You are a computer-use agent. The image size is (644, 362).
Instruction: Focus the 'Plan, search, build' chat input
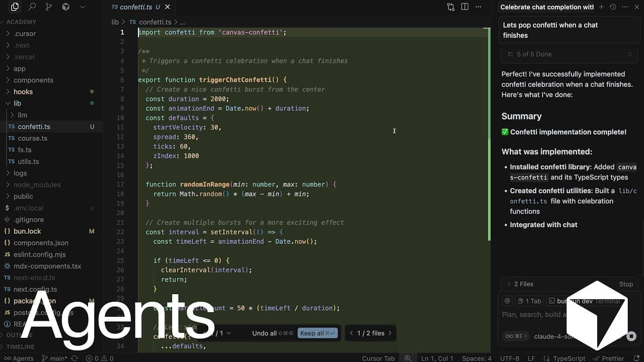tap(533, 315)
